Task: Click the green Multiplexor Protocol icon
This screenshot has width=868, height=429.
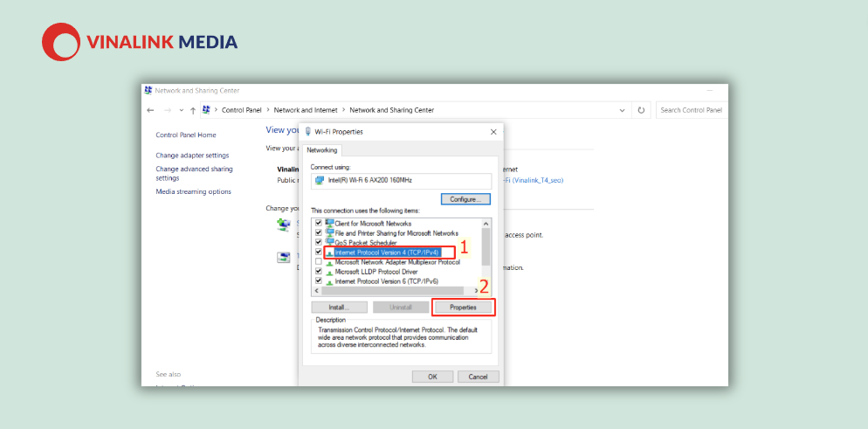Action: 329,263
